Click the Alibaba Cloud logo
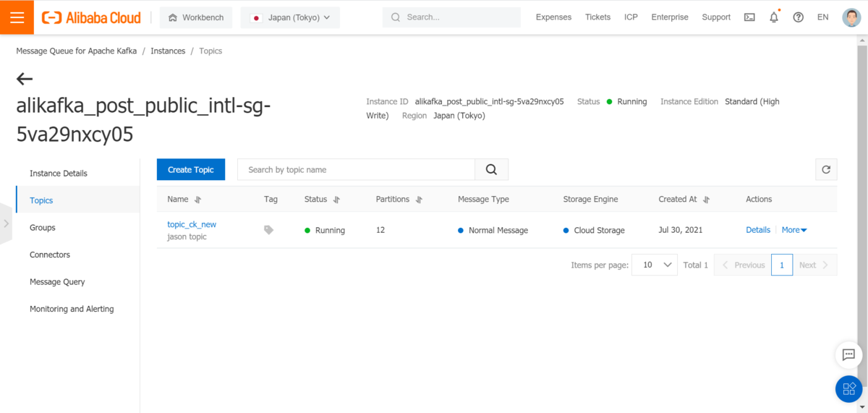 (x=91, y=17)
